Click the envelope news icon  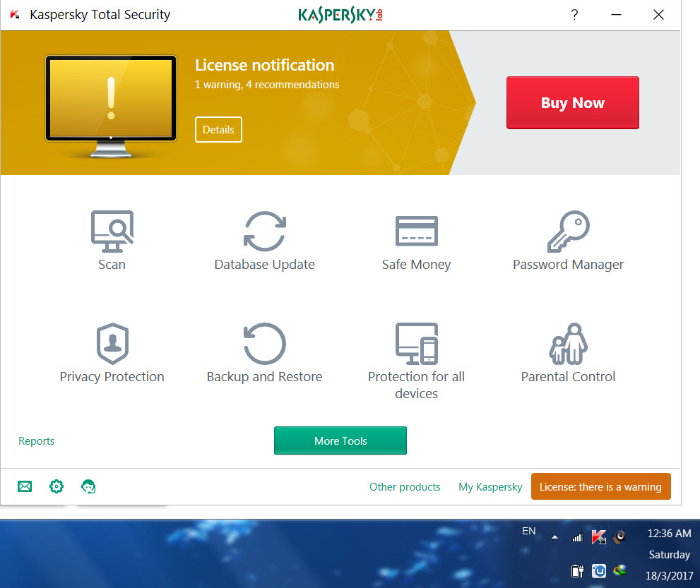pos(25,486)
